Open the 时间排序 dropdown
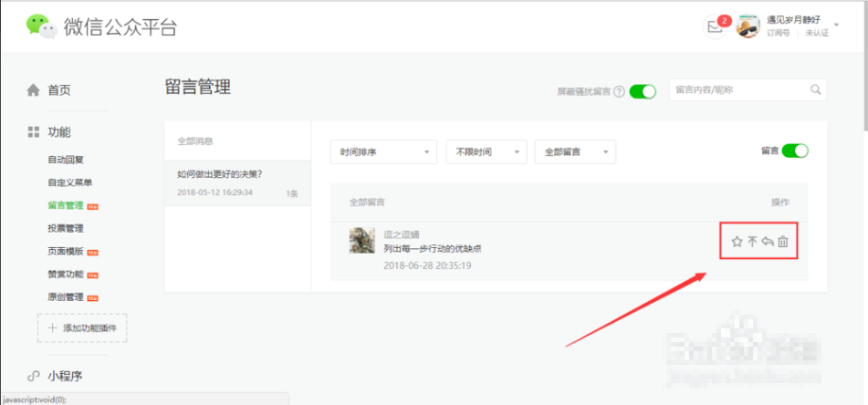The image size is (868, 405). tap(382, 152)
